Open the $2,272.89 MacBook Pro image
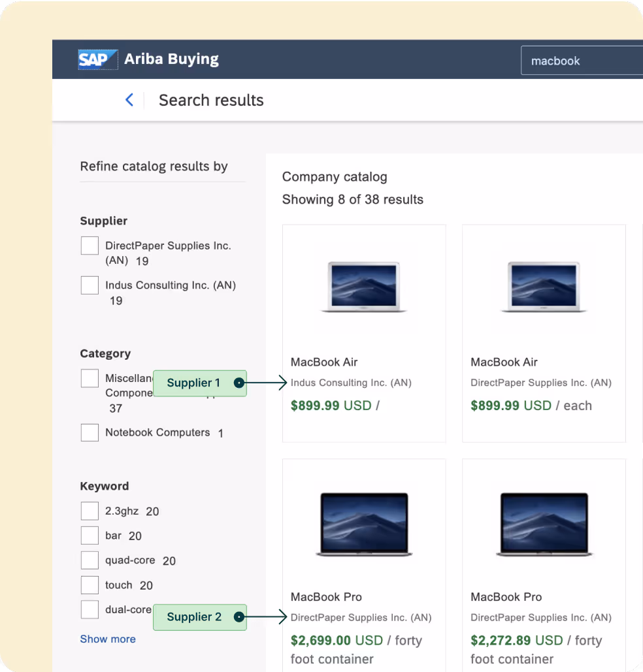 coord(544,524)
